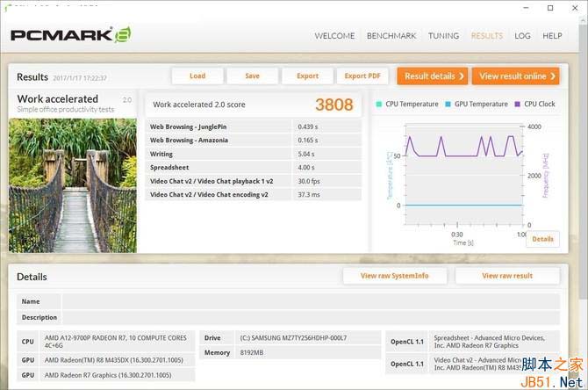This screenshot has width=588, height=390.
Task: Click the 30.0 fps value
Action: tap(309, 181)
